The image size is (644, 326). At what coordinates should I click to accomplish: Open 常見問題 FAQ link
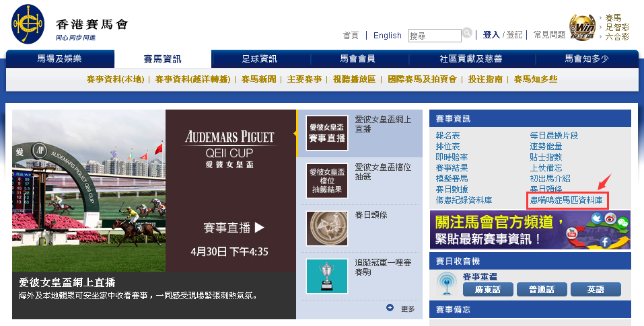click(550, 35)
